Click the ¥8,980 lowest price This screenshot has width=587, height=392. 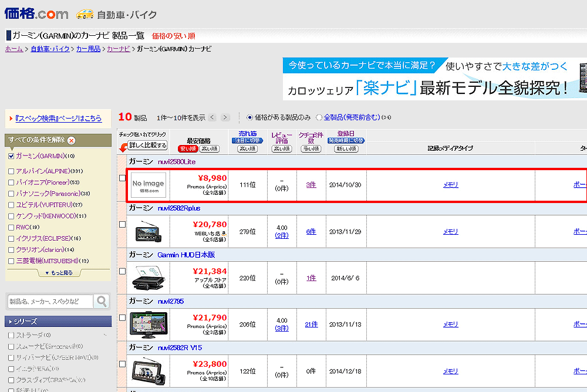(x=212, y=178)
